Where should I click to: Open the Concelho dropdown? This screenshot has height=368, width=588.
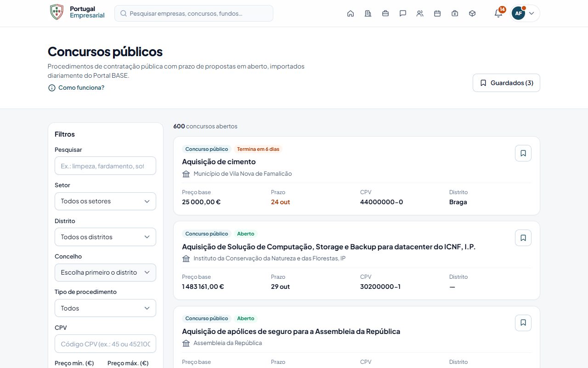coord(105,272)
